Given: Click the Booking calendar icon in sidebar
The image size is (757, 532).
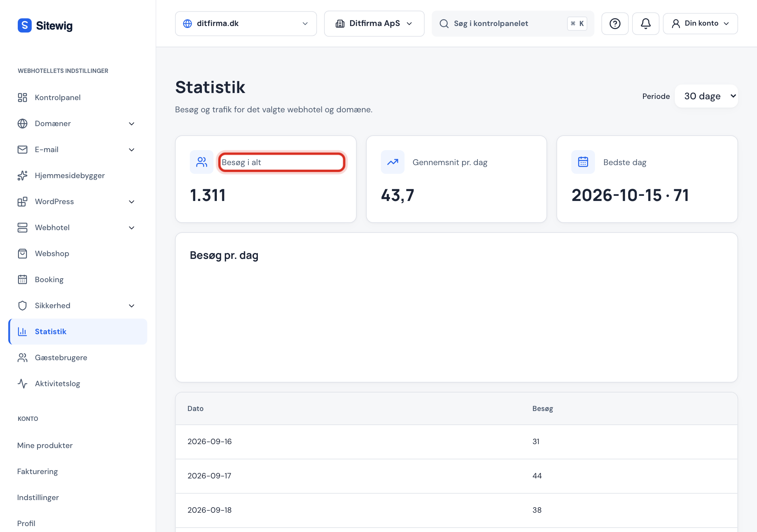Looking at the screenshot, I should click(x=22, y=279).
